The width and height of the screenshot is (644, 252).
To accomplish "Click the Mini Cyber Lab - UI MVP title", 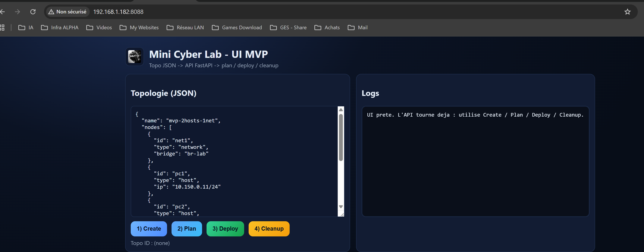I will click(x=208, y=54).
